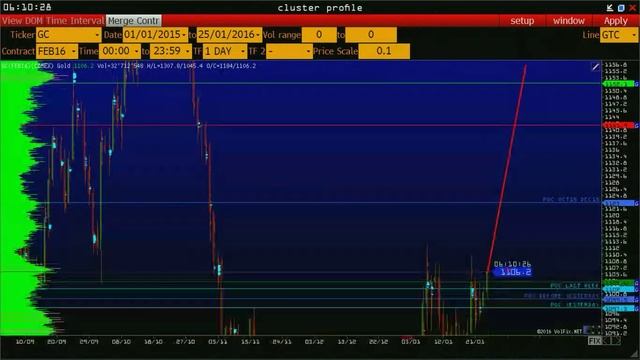Open the window menu
Image resolution: width=640 pixels, height=360 pixels.
point(569,20)
